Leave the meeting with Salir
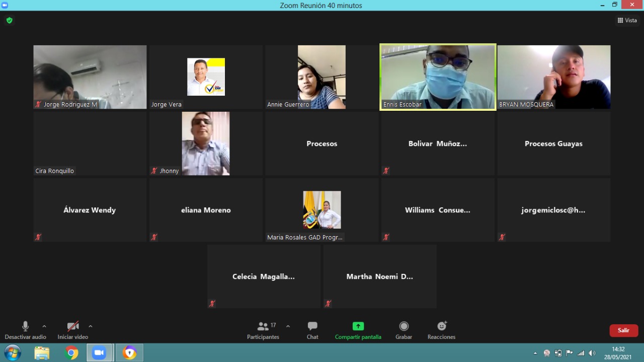Screen dimensions: 644x362 pyautogui.click(x=623, y=330)
